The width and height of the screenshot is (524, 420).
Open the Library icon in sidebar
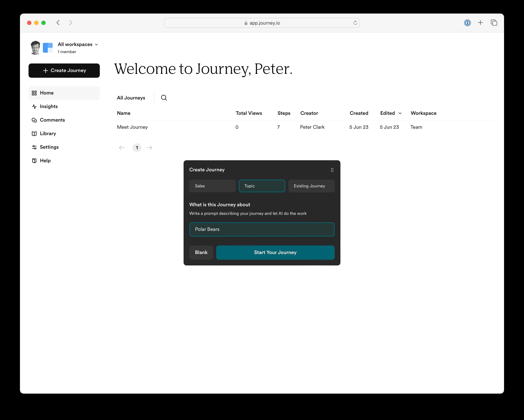tap(34, 134)
